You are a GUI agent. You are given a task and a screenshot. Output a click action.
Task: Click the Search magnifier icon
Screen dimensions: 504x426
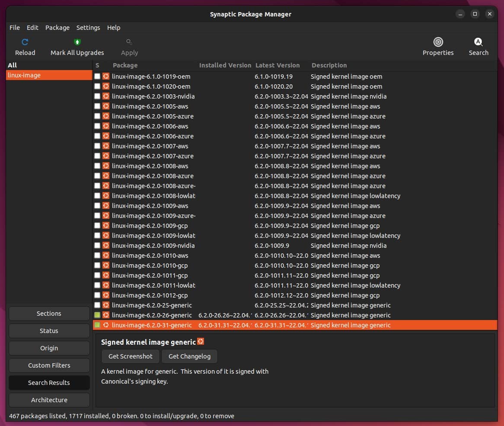[478, 42]
